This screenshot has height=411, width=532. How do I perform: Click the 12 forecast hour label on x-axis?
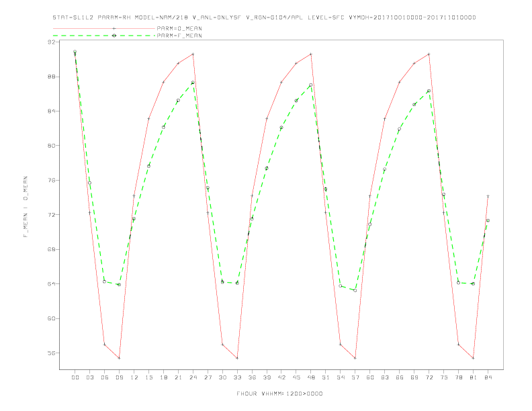(134, 377)
